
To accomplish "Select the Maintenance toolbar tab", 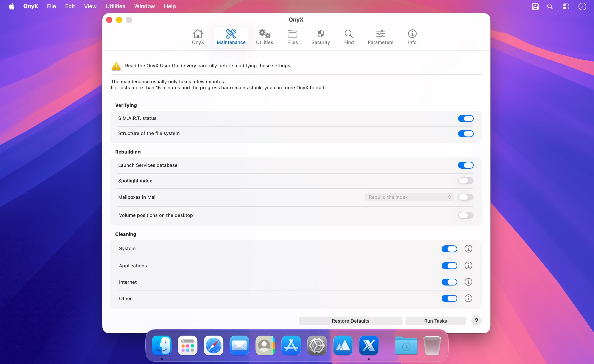I will (231, 37).
